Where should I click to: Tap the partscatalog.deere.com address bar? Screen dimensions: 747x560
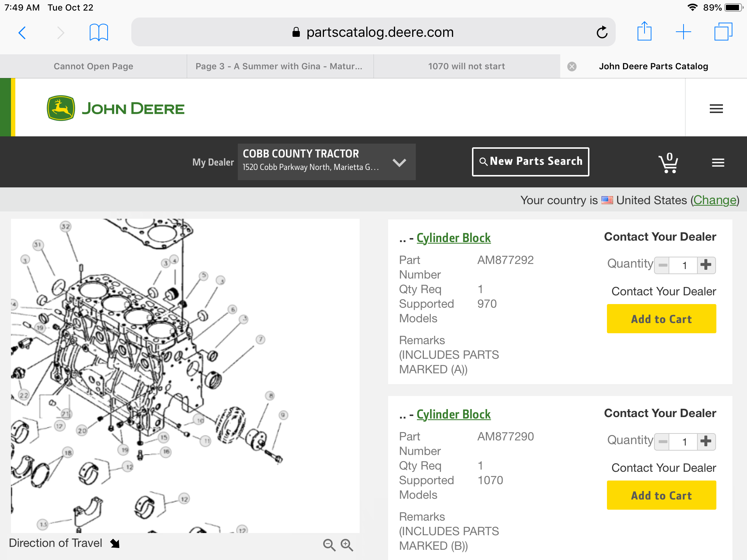pos(373,32)
